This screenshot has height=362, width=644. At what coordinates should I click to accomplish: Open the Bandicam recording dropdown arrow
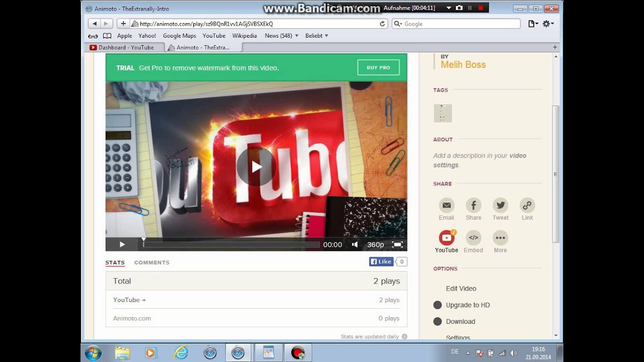[x=449, y=8]
